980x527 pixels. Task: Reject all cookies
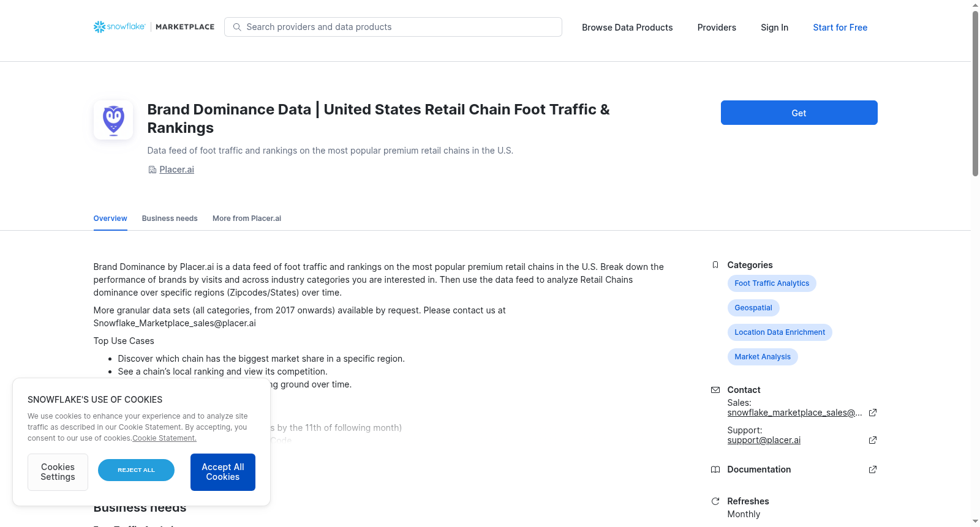[x=136, y=470]
